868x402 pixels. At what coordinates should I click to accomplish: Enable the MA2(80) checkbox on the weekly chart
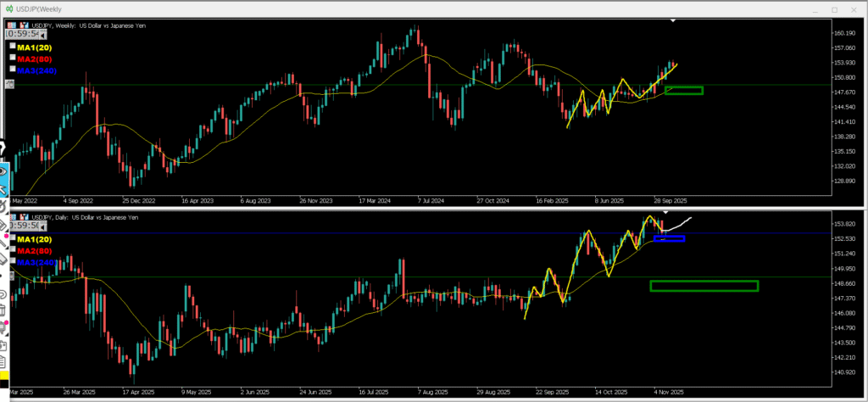(x=12, y=57)
